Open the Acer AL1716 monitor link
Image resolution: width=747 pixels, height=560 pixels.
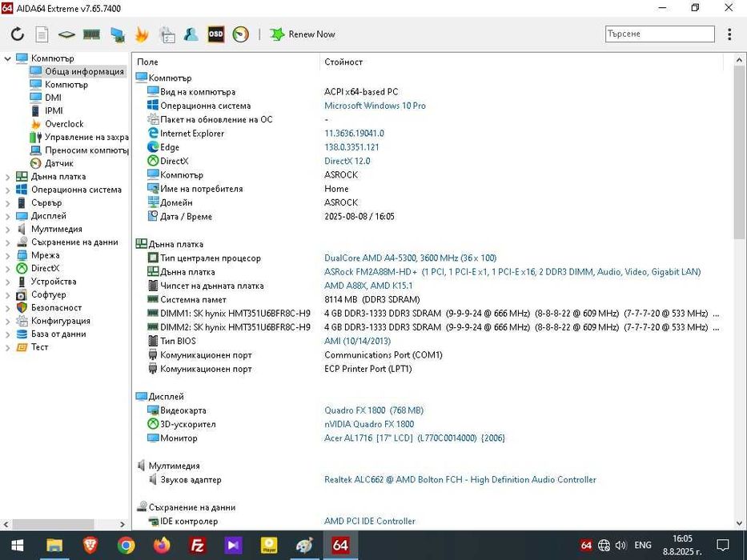click(x=415, y=438)
